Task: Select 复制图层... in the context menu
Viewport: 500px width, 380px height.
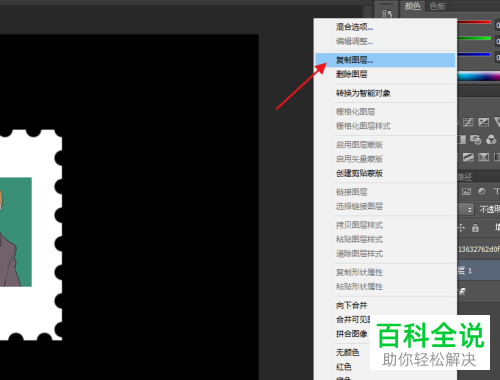Action: [x=385, y=60]
